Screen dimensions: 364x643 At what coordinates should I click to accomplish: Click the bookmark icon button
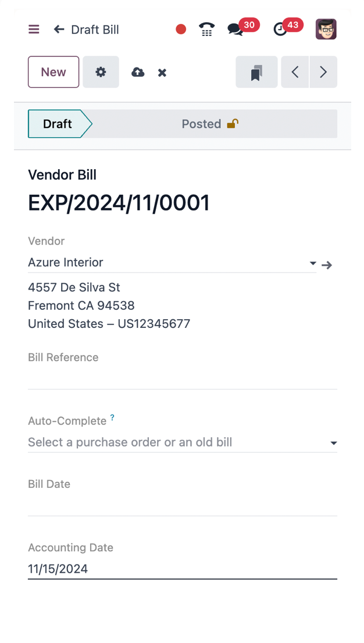256,72
